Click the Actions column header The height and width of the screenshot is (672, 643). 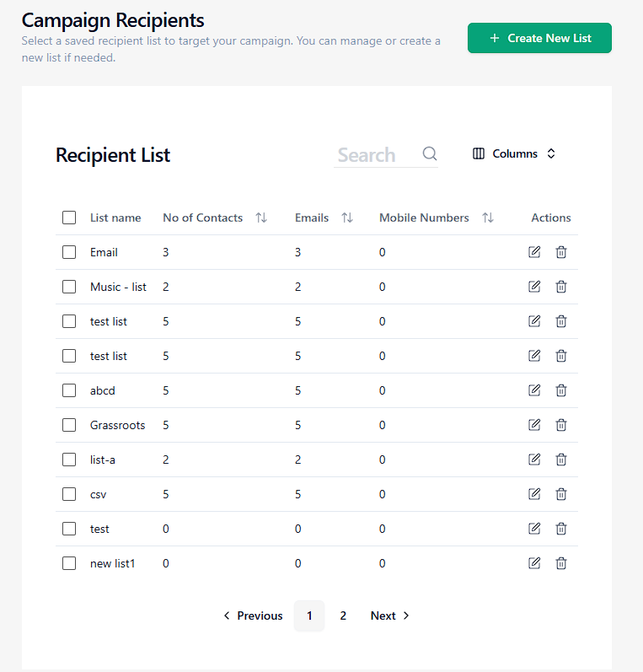tap(551, 218)
